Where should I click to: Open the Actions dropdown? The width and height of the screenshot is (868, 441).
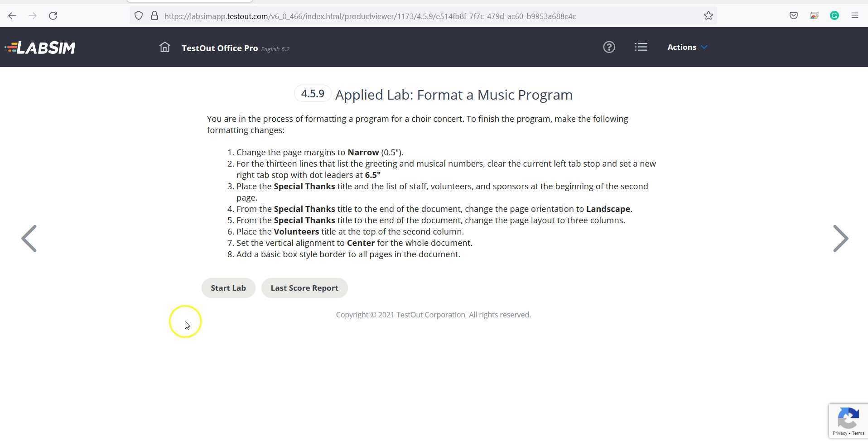(x=687, y=47)
